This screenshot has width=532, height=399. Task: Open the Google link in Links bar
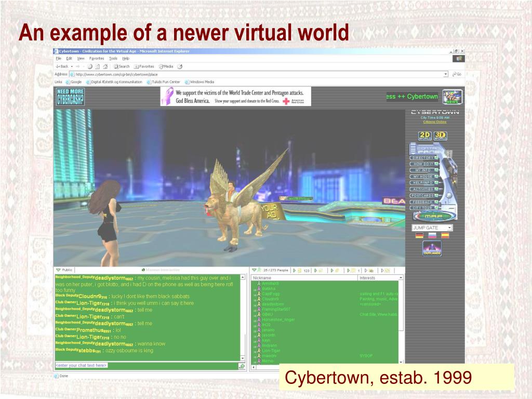tap(74, 82)
